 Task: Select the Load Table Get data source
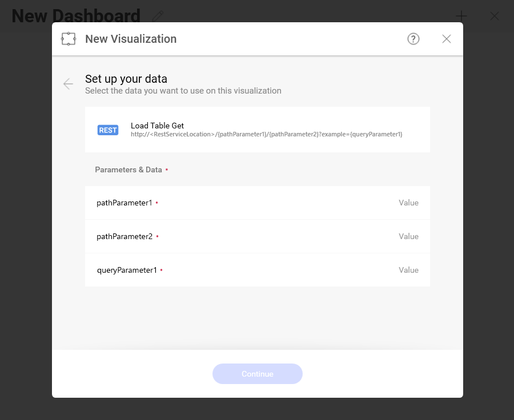[x=158, y=126]
